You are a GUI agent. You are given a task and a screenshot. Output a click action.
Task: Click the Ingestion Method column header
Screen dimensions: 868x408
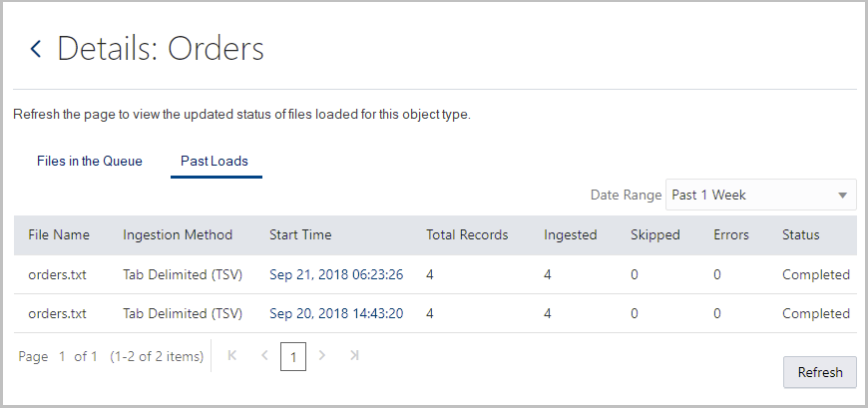pyautogui.click(x=178, y=235)
